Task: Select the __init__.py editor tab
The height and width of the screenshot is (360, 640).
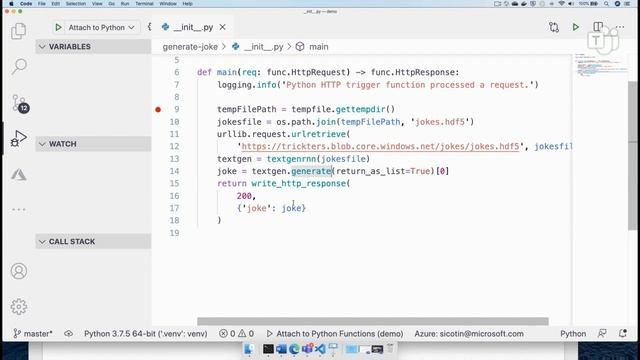Action: click(x=193, y=27)
